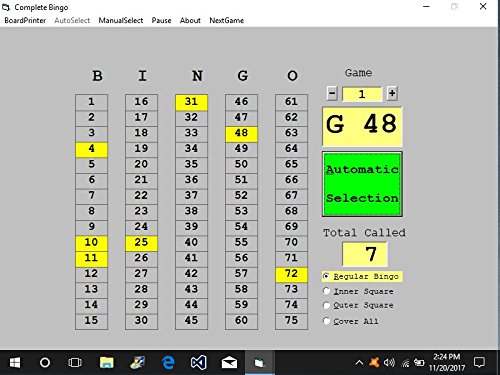Click the Game number field showing 1

coord(362,94)
